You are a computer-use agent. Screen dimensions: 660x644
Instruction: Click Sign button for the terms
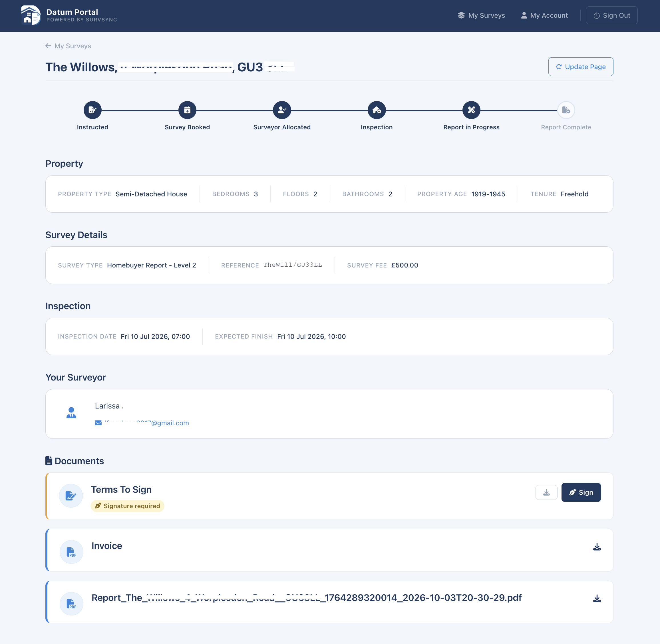pos(581,492)
